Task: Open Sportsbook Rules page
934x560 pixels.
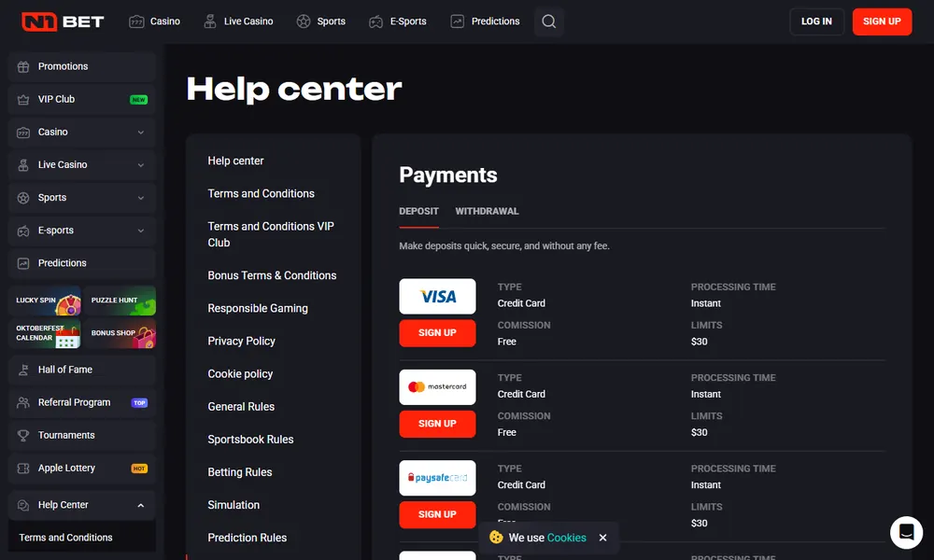Action: pyautogui.click(x=250, y=440)
